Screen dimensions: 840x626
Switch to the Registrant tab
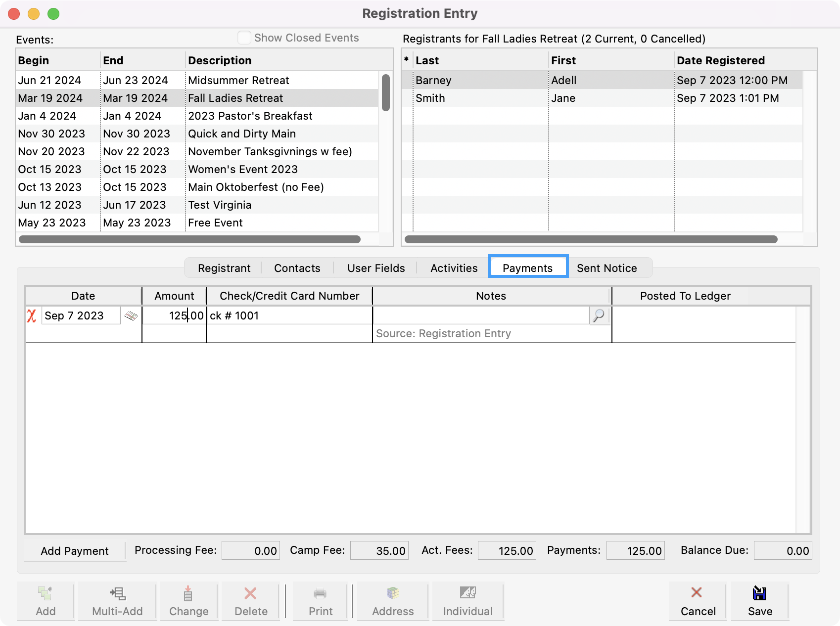point(224,268)
